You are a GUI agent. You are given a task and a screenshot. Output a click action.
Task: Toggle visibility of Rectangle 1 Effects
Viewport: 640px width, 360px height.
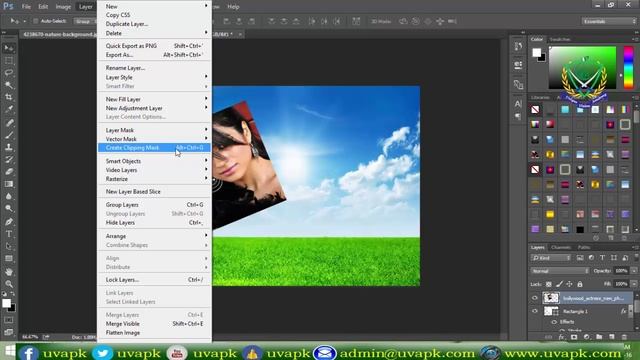pos(554,322)
